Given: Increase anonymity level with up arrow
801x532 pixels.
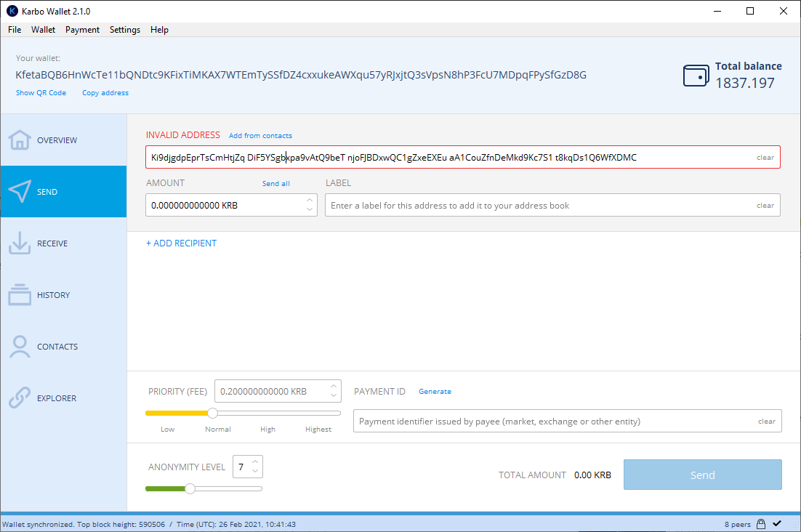Looking at the screenshot, I should coord(255,462).
